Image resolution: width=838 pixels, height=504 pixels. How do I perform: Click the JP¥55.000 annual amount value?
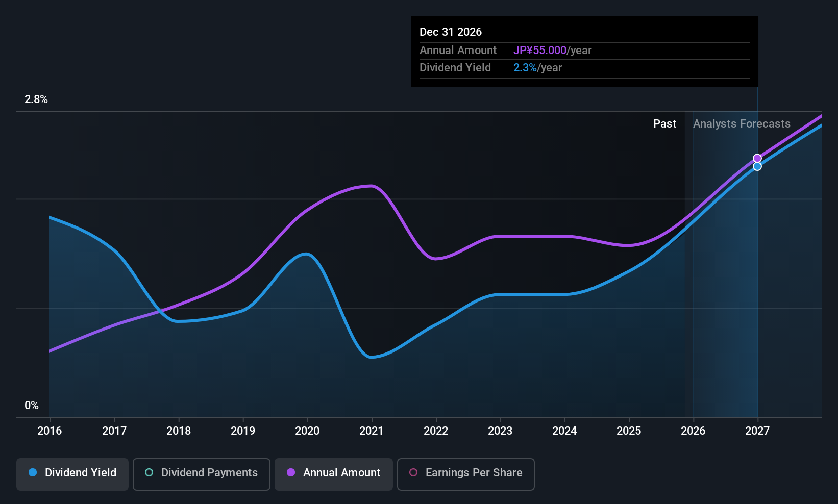click(539, 51)
